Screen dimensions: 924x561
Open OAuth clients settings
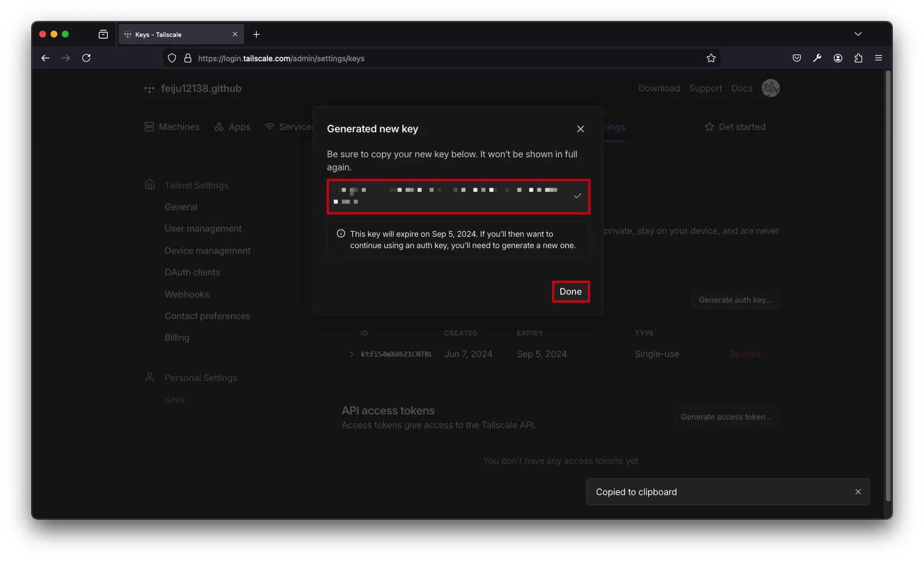(192, 273)
